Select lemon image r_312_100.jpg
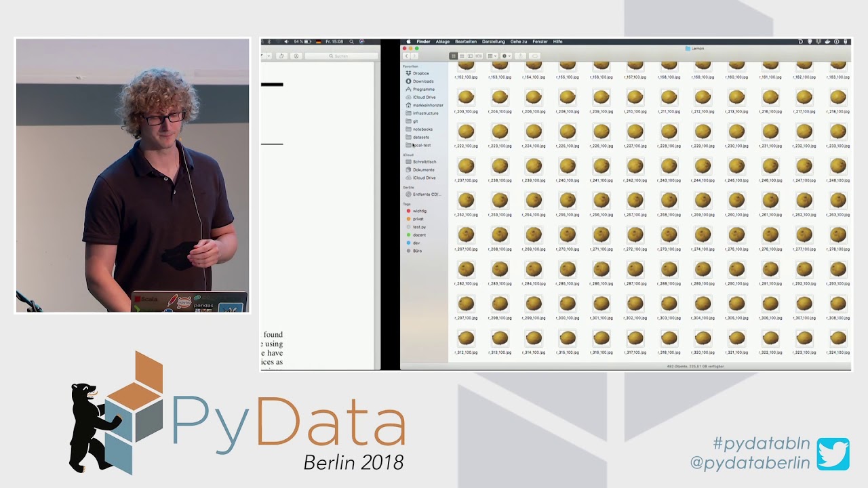 (x=466, y=338)
